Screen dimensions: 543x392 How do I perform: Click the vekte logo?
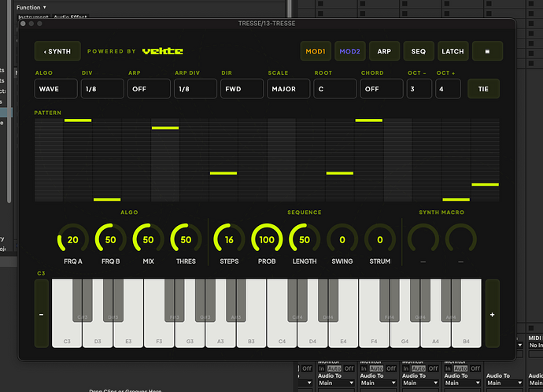click(162, 51)
